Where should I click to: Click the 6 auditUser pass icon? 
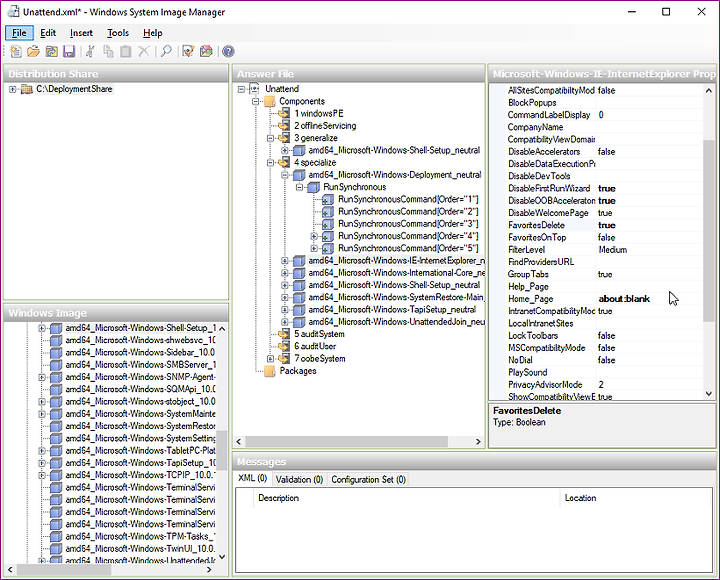coord(285,346)
